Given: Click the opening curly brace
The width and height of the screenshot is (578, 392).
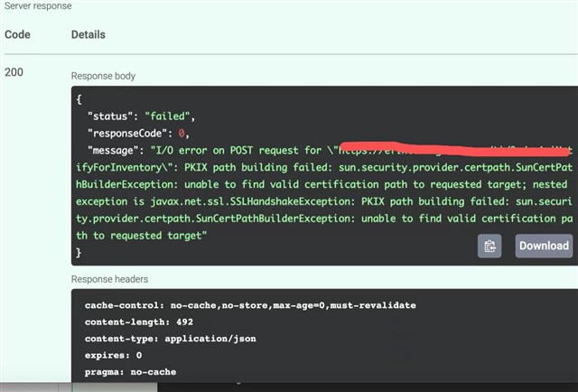Looking at the screenshot, I should (x=79, y=99).
